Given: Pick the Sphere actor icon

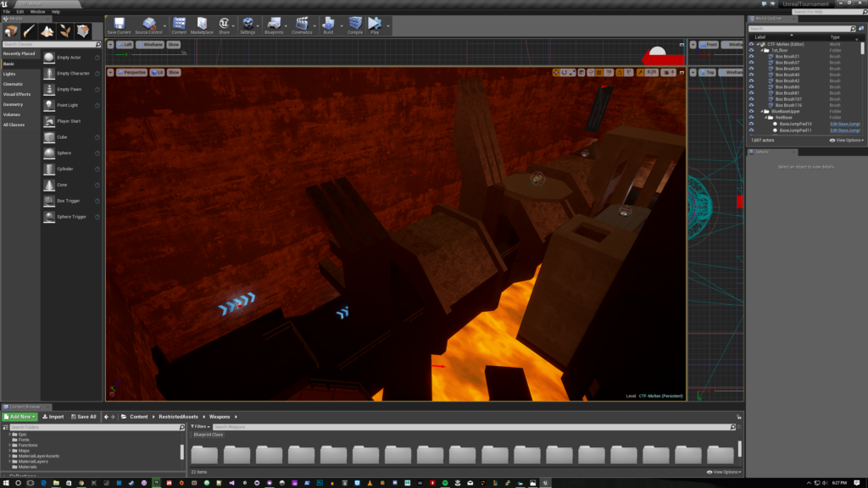Looking at the screenshot, I should (x=49, y=152).
